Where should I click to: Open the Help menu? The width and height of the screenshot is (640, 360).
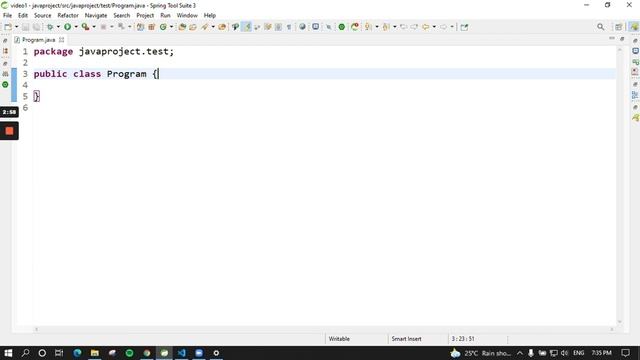coord(210,16)
